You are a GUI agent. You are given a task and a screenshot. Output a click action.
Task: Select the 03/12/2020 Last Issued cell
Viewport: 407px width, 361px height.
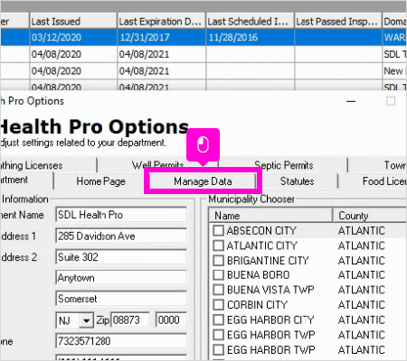(x=73, y=37)
